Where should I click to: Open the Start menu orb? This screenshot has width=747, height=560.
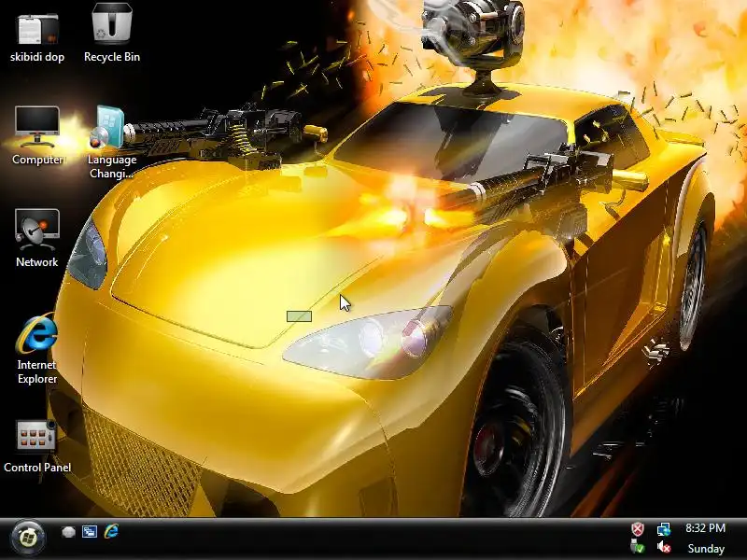28,539
